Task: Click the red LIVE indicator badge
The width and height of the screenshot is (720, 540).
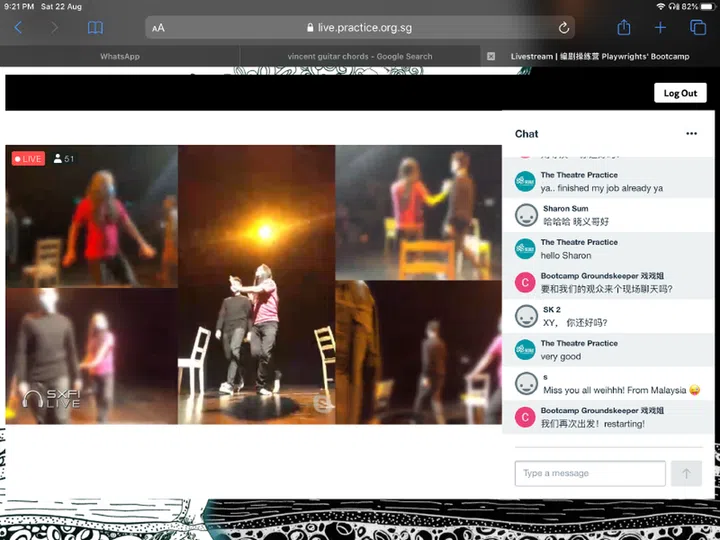Action: pyautogui.click(x=28, y=158)
